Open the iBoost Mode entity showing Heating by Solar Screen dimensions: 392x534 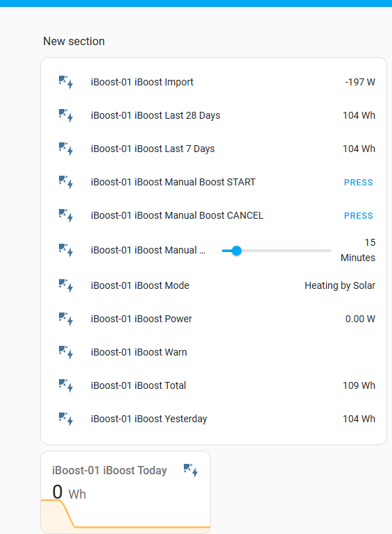[214, 285]
